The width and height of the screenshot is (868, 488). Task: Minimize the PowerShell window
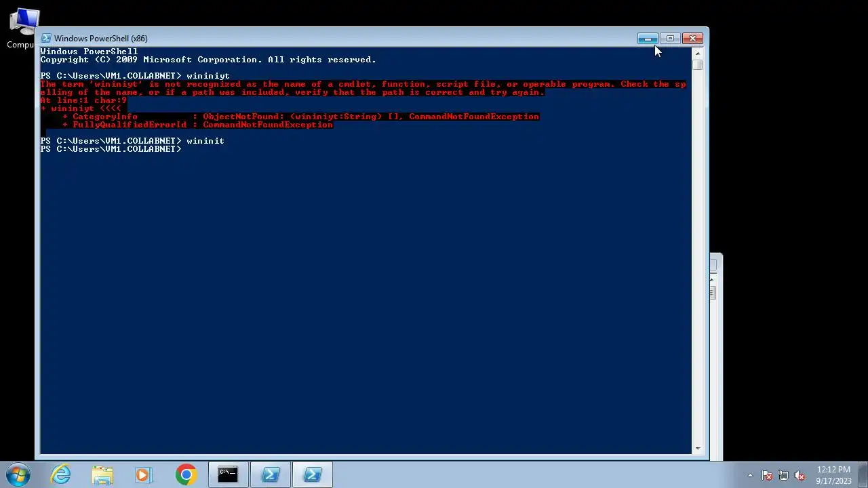[x=648, y=39]
